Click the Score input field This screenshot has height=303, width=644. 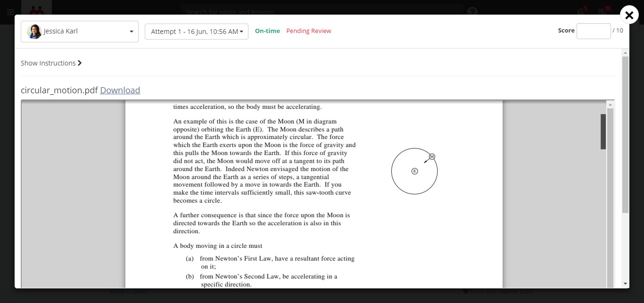(594, 31)
